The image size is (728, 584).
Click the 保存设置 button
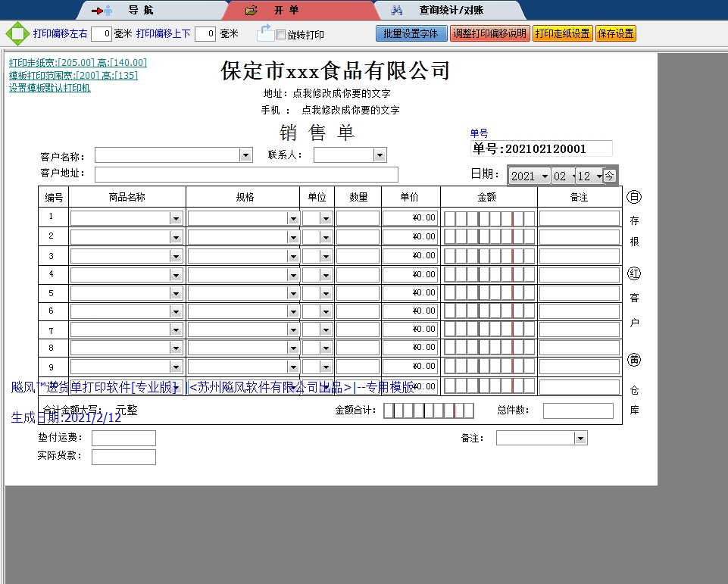[x=615, y=33]
